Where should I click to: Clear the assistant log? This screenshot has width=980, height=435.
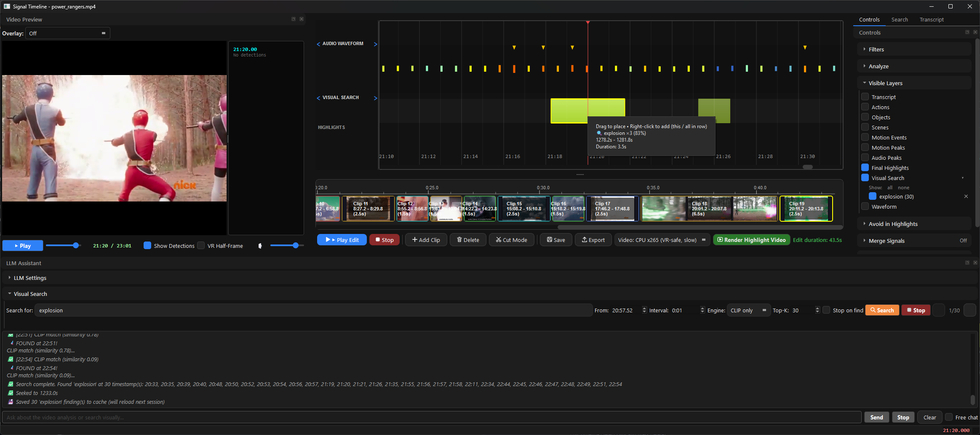(929, 417)
